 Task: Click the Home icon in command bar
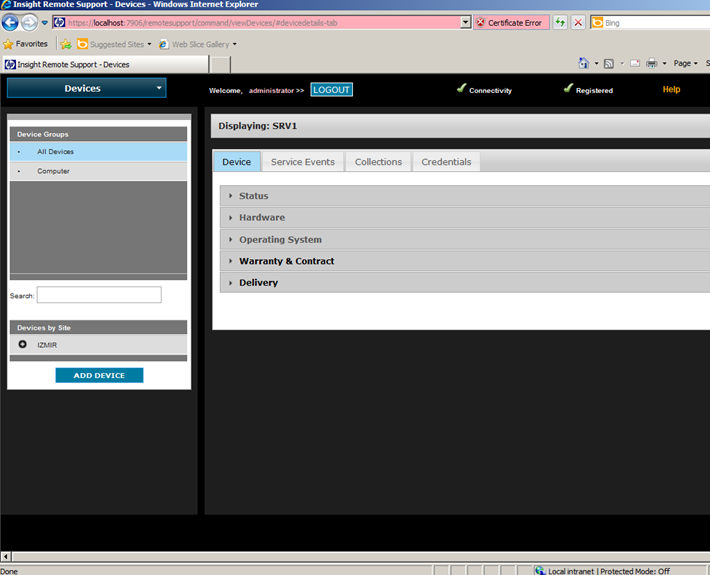(x=584, y=63)
